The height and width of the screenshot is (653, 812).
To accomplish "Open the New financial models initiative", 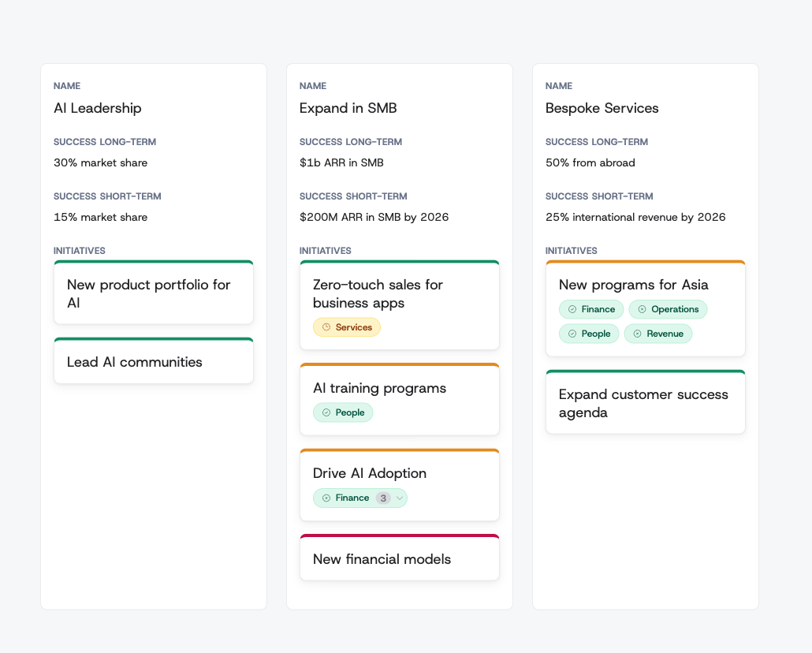I will tap(400, 558).
